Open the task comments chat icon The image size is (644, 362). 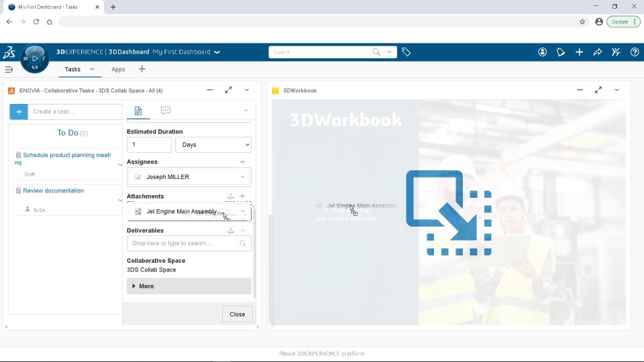click(x=166, y=111)
